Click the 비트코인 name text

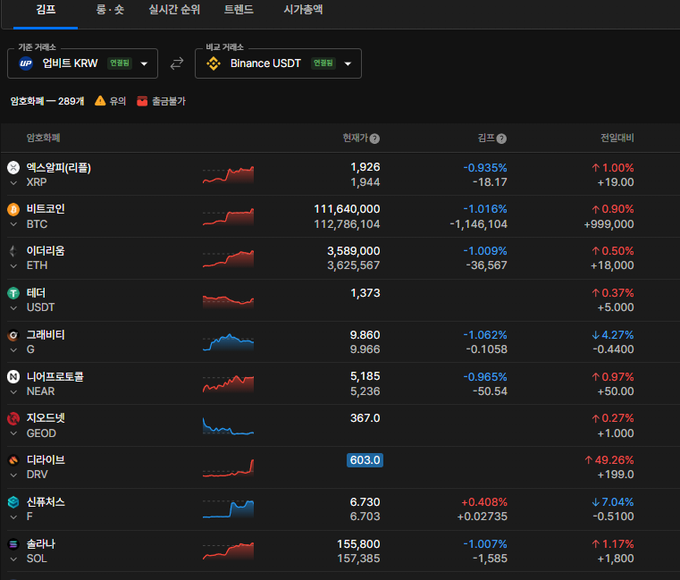coord(46,209)
